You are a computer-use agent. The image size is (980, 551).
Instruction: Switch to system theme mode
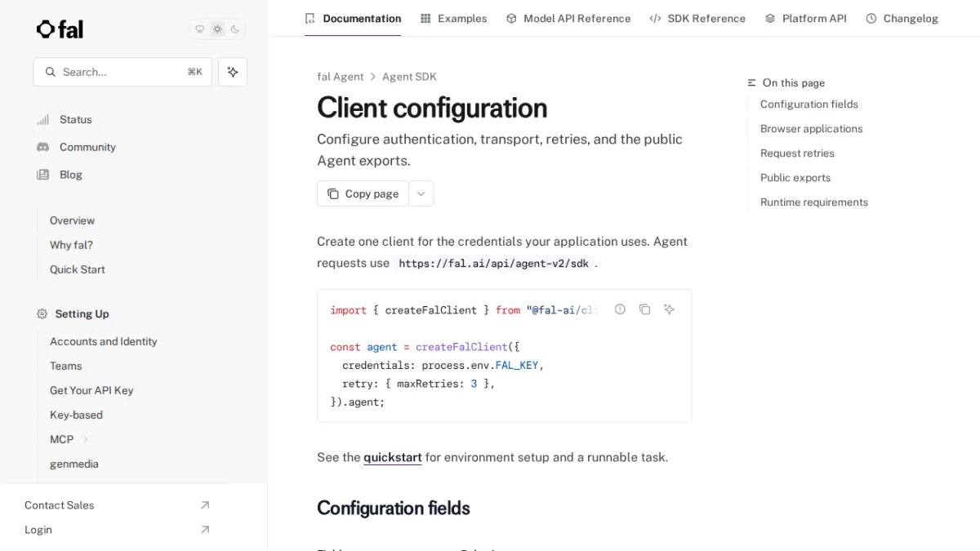pyautogui.click(x=199, y=29)
